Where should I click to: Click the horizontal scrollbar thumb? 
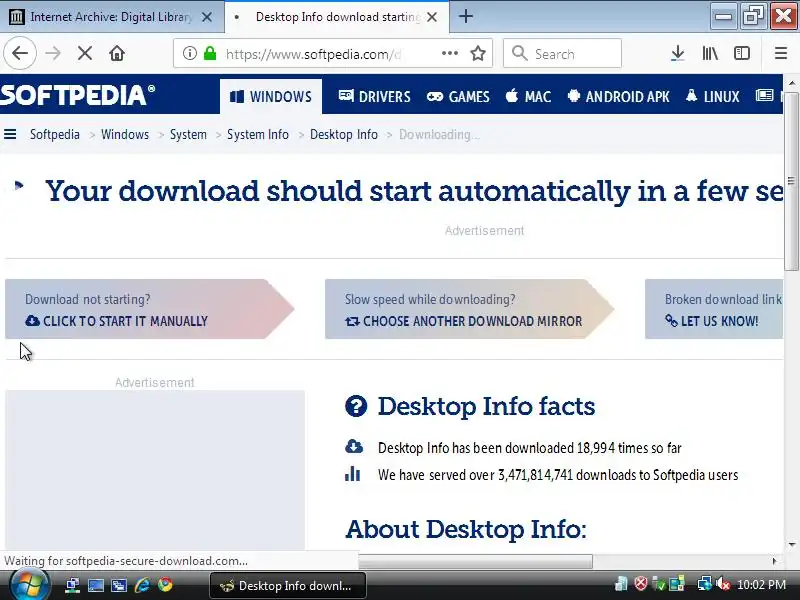[x=475, y=561]
